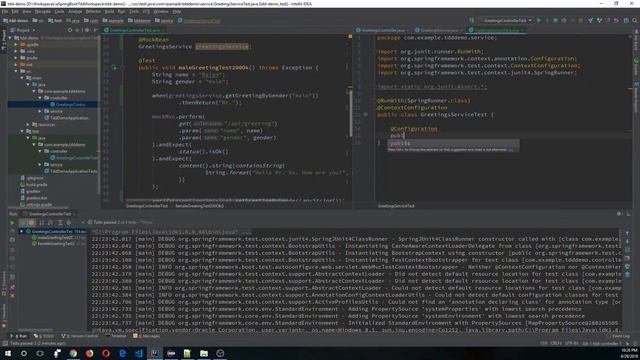Rerun tests with Run panel green play icon
The width and height of the screenshot is (640, 360).
(x=12, y=223)
